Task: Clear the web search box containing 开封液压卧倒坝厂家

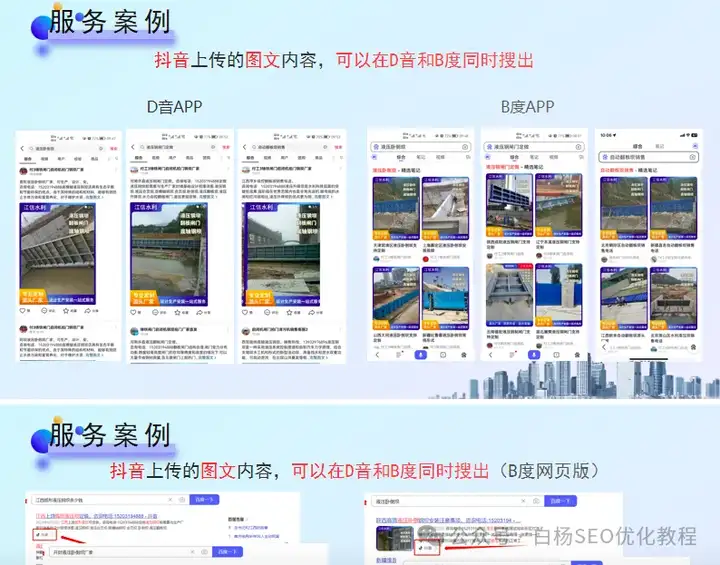Action: [192, 552]
